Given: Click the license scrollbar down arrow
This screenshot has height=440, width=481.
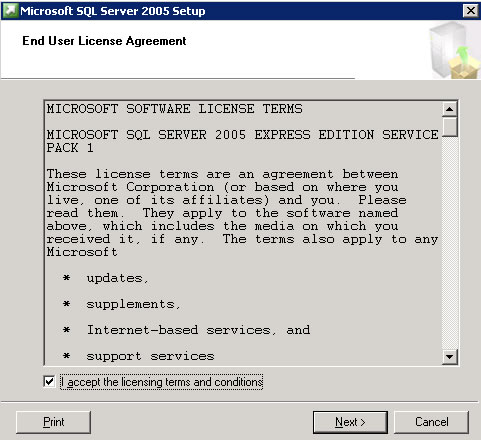Looking at the screenshot, I should (450, 357).
